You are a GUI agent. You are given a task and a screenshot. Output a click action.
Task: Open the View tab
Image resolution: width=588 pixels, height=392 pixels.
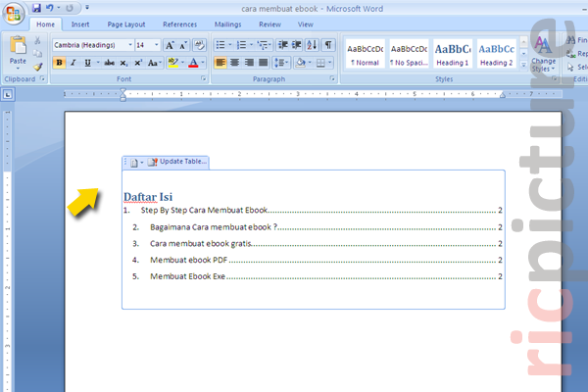tap(305, 24)
